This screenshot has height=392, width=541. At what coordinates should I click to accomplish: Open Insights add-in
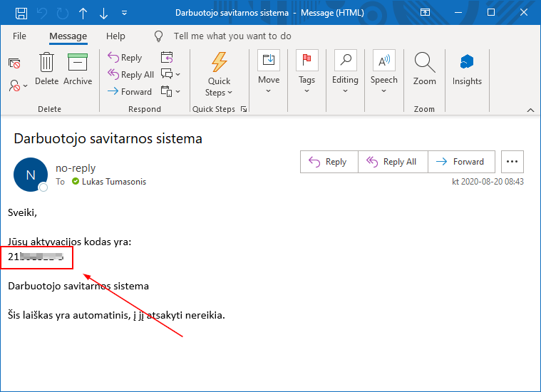pos(467,70)
